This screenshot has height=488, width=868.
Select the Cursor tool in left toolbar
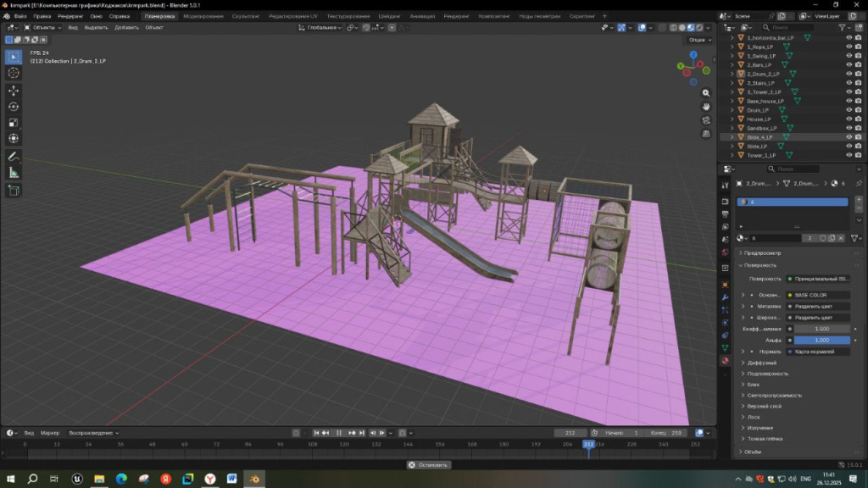coord(14,73)
